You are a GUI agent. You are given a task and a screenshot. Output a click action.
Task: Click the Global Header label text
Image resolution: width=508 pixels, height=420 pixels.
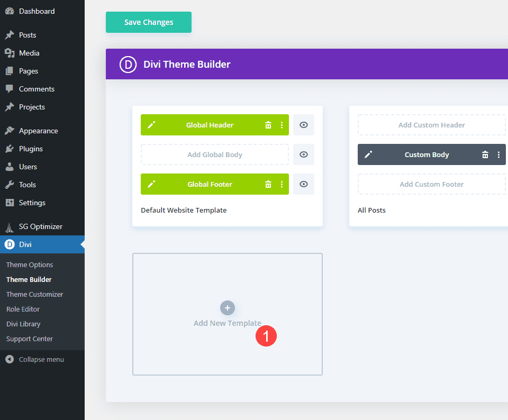[210, 125]
